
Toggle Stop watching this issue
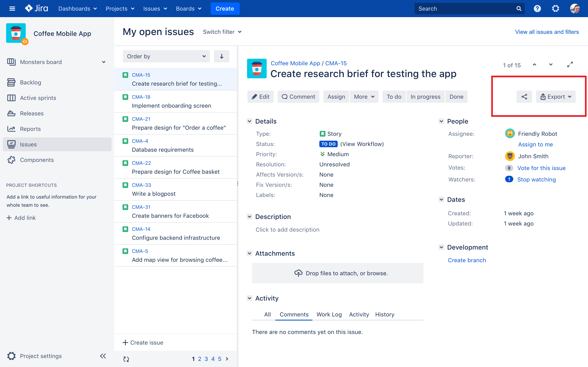click(536, 179)
